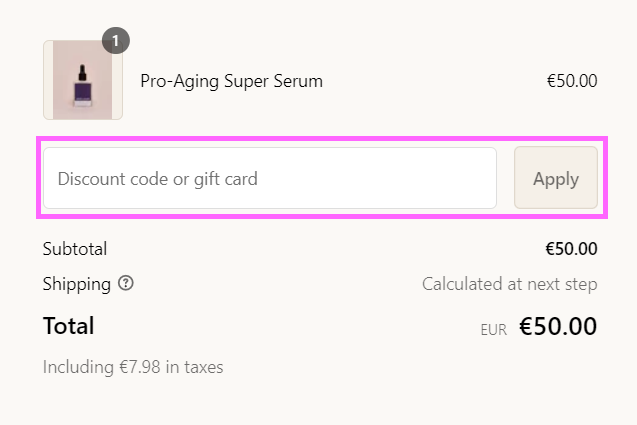Apply the discount code
The height and width of the screenshot is (425, 637).
tap(556, 178)
